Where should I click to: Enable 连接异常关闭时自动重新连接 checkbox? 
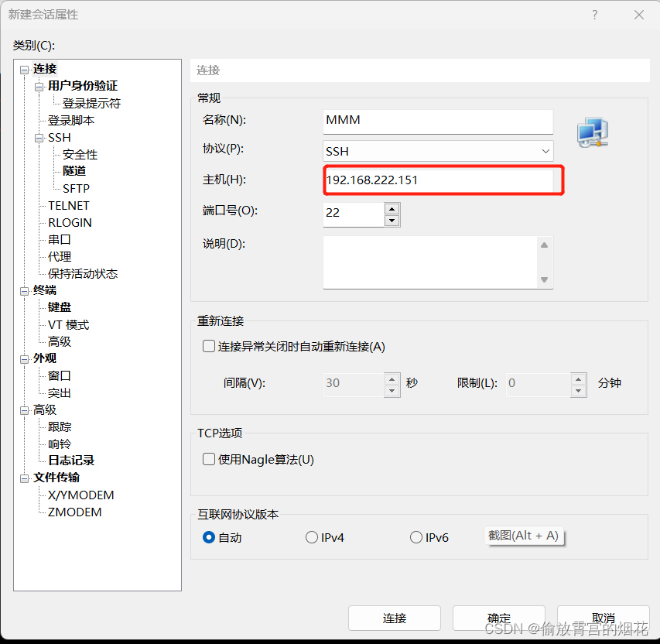(209, 346)
